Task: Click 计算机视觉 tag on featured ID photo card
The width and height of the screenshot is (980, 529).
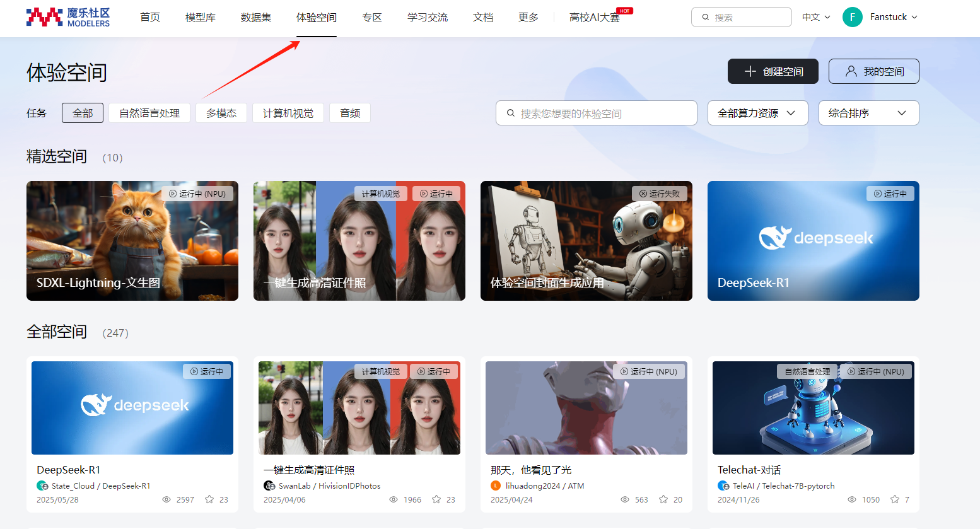Action: point(381,194)
